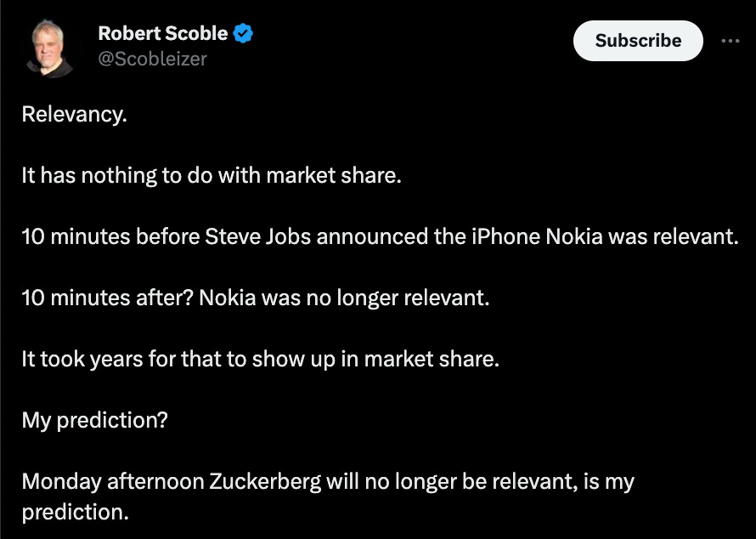Screen dimensions: 756x539
Task: Click the Subscribe button
Action: click(x=638, y=41)
